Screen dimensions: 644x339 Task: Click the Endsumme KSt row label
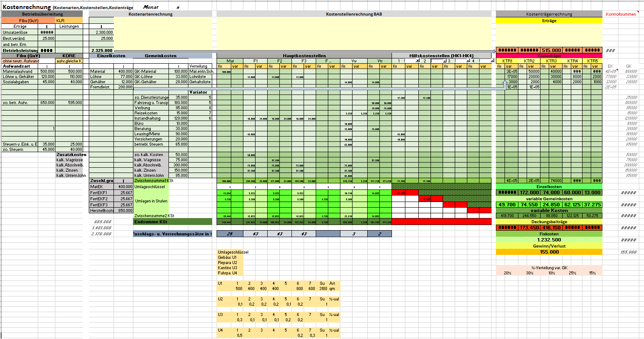[x=150, y=222]
